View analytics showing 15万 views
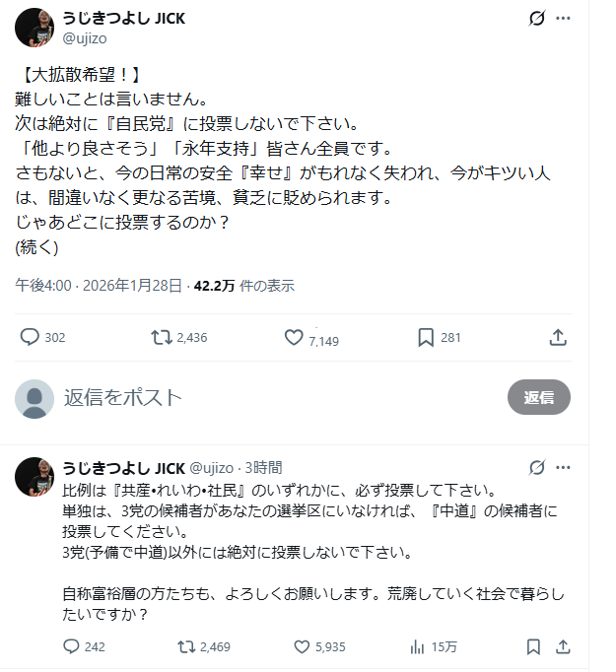The image size is (616, 672). tap(417, 646)
